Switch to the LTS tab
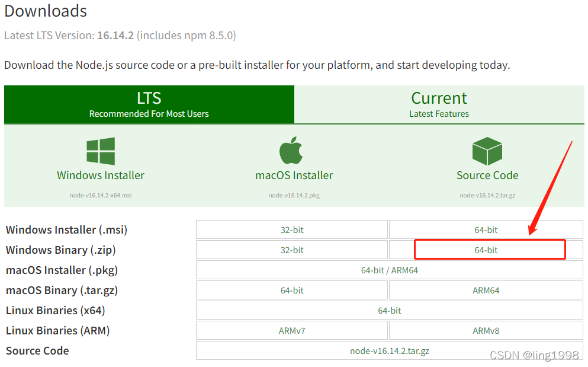 pyautogui.click(x=149, y=104)
